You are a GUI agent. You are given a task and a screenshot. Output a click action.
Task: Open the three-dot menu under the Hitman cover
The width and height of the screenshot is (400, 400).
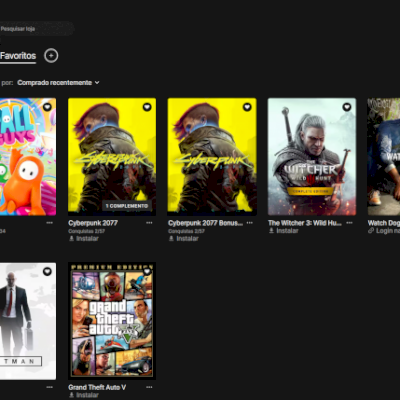click(50, 387)
